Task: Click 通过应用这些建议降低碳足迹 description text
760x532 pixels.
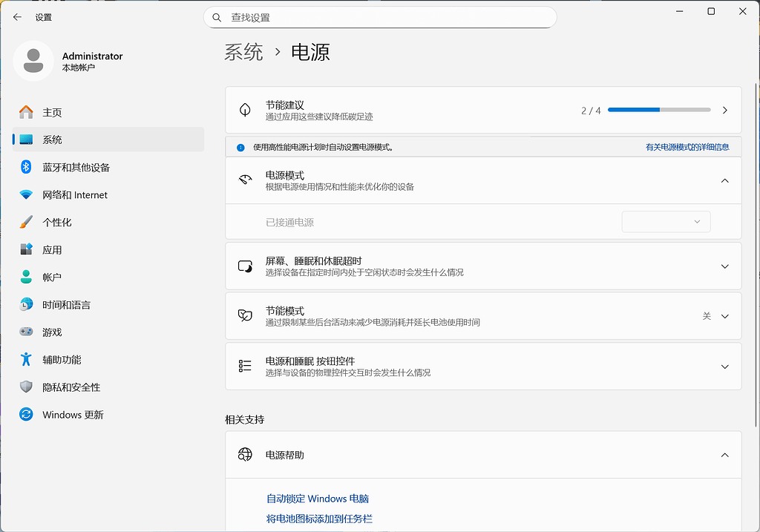Action: (319, 116)
